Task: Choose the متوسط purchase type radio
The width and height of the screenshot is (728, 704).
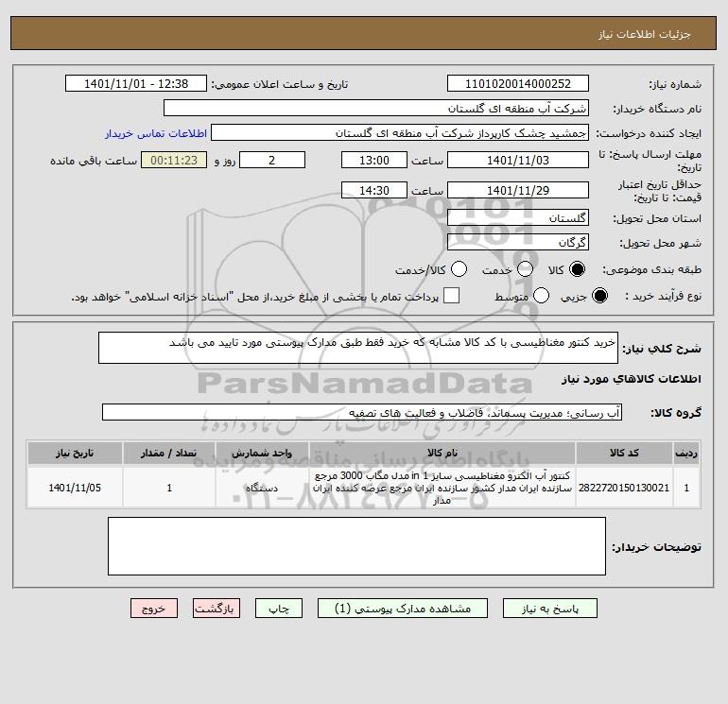Action: coord(542,296)
